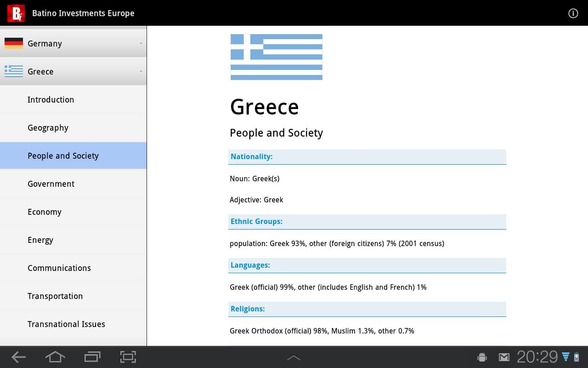Tap the Languages header
588x368 pixels.
[x=367, y=265]
